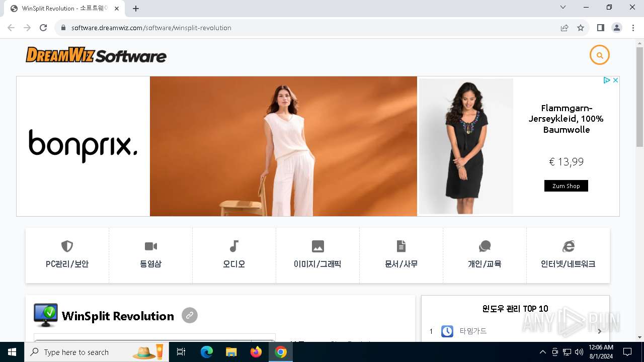Share this page icon
The height and width of the screenshot is (362, 644).
[565, 28]
